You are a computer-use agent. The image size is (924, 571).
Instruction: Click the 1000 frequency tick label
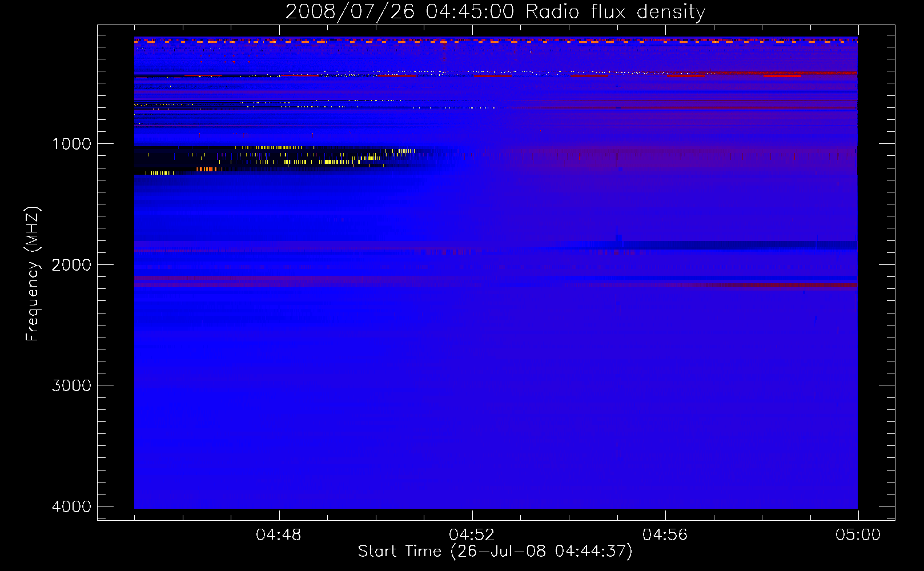[x=71, y=144]
